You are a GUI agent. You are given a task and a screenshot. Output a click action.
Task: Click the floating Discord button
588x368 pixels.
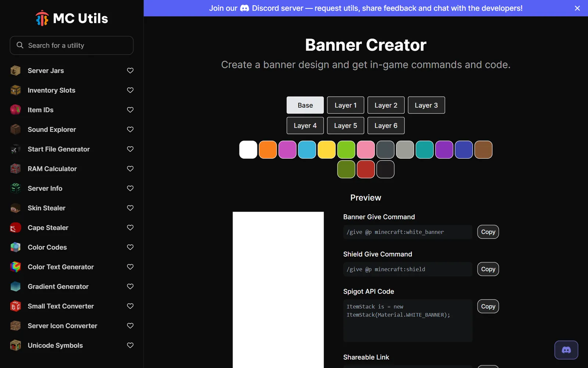[x=566, y=350]
